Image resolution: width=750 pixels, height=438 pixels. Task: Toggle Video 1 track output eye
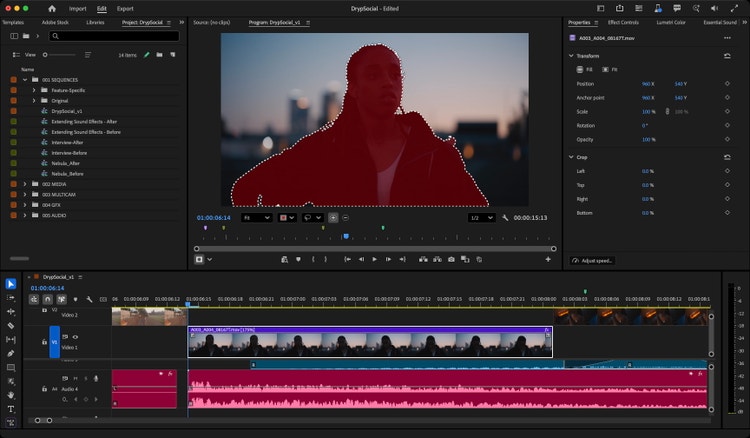pyautogui.click(x=75, y=337)
